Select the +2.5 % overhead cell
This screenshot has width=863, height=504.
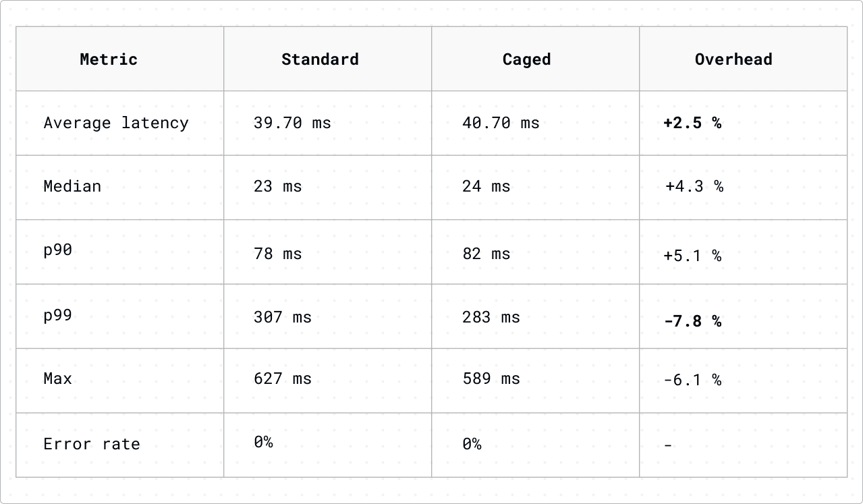coord(692,123)
